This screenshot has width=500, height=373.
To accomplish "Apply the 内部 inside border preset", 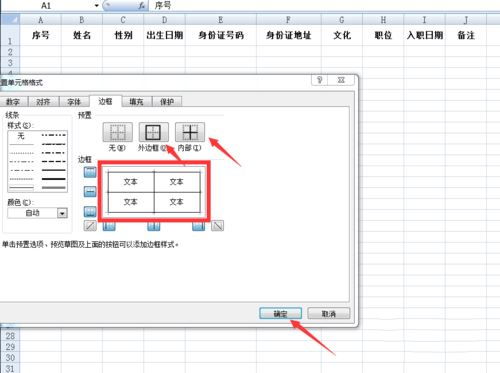I will coord(190,132).
